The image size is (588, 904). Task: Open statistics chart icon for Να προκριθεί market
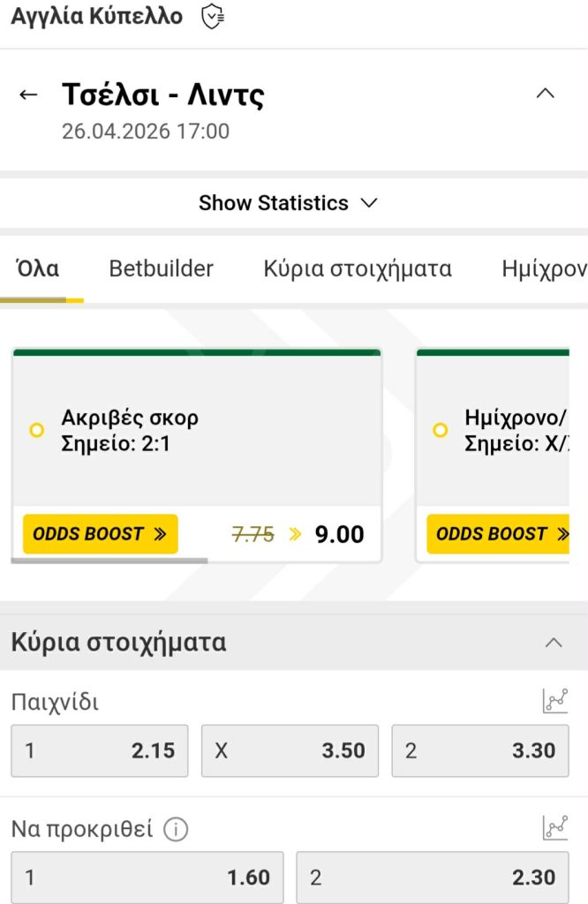click(x=555, y=825)
